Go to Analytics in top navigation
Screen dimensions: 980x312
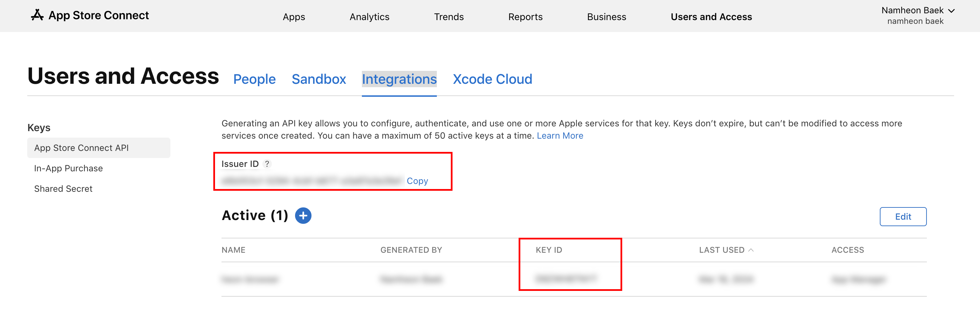click(x=369, y=17)
